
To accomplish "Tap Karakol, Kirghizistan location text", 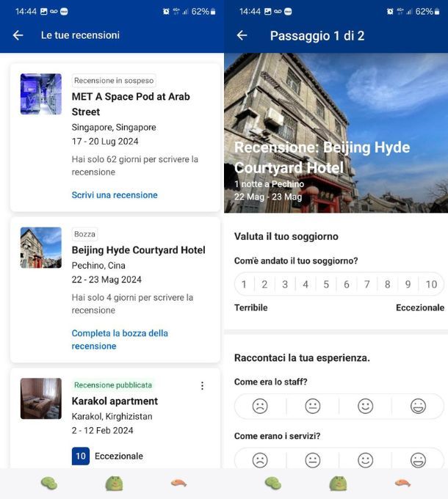I will coord(112,416).
